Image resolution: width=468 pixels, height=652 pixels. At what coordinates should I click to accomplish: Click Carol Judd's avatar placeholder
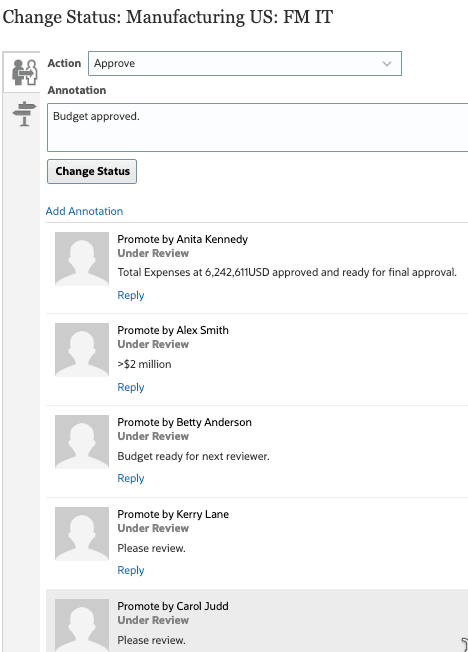point(82,625)
